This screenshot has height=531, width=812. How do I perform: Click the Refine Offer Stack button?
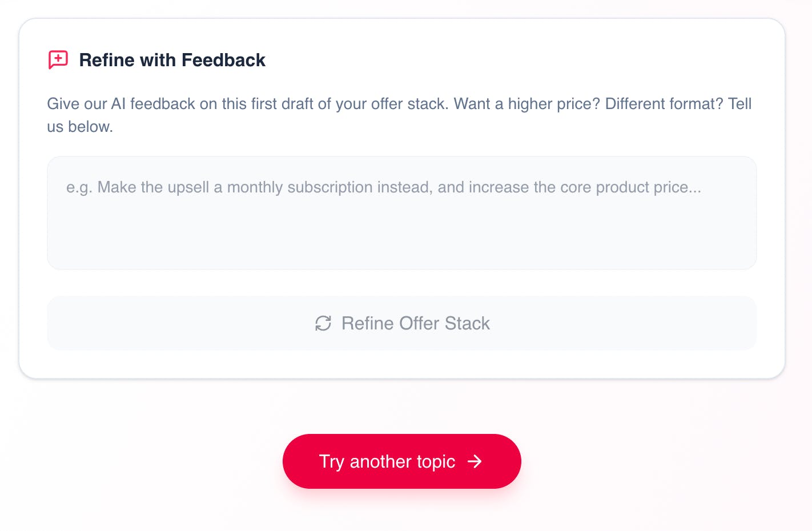click(401, 323)
